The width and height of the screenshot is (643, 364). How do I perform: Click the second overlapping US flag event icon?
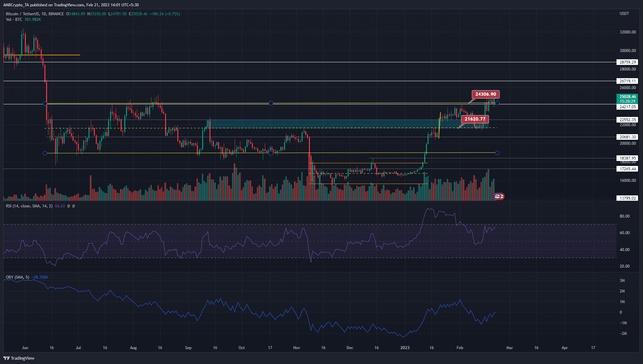pos(501,196)
